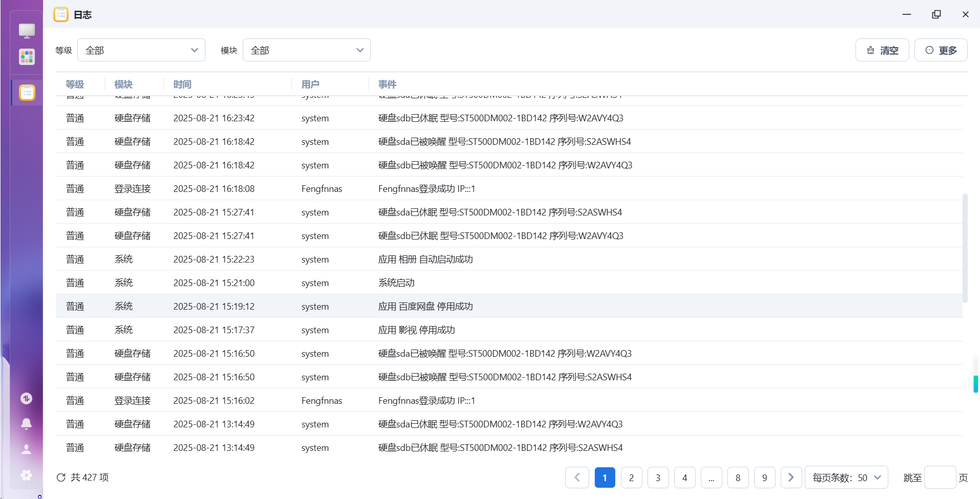Select the 应用 相册 自动启动成功 entry
Viewport: 980px width, 499px height.
tap(509, 259)
